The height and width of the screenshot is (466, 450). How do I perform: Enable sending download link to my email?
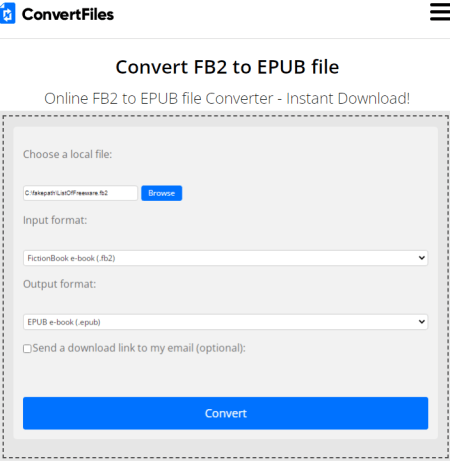(x=27, y=349)
